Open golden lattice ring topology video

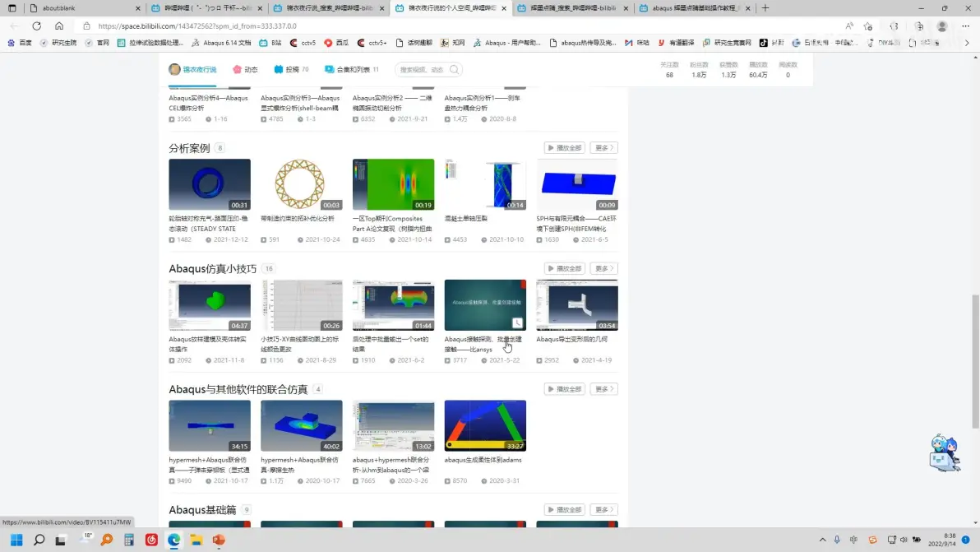[x=301, y=184]
